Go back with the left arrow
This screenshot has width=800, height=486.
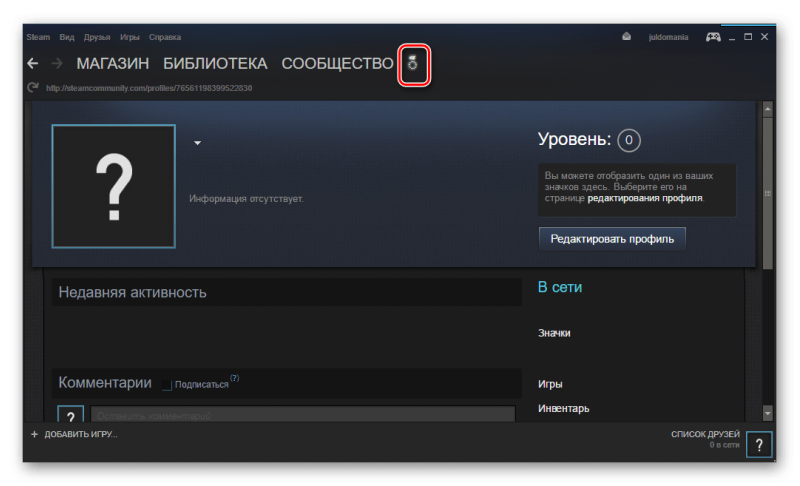coord(33,63)
